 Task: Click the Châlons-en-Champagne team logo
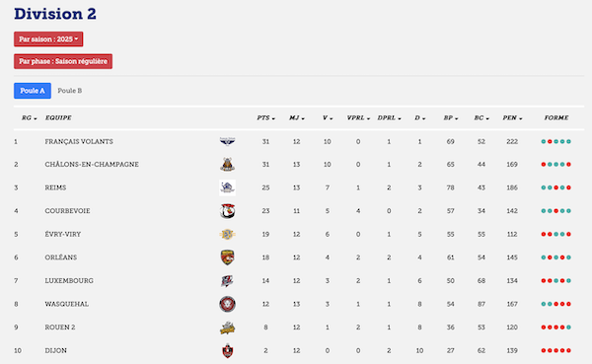[227, 165]
